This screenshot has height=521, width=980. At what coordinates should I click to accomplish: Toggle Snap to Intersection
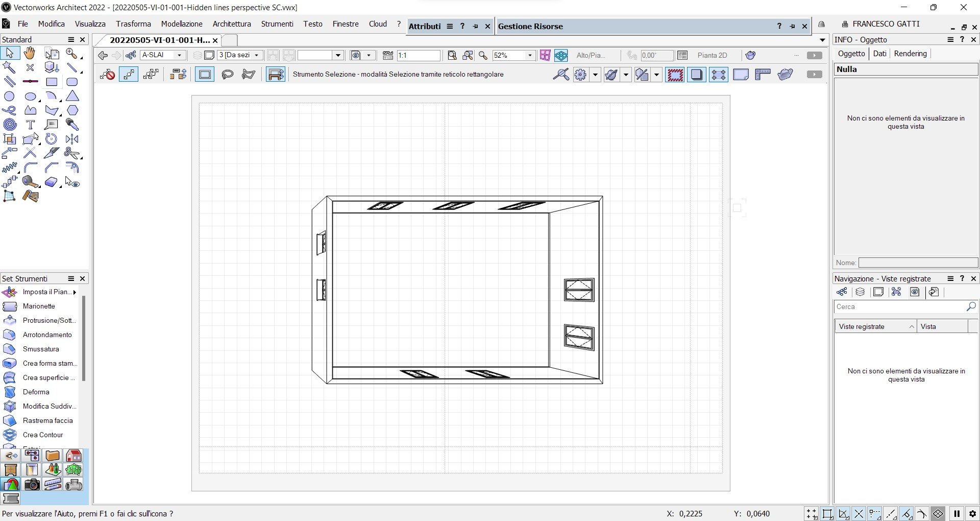point(859,514)
